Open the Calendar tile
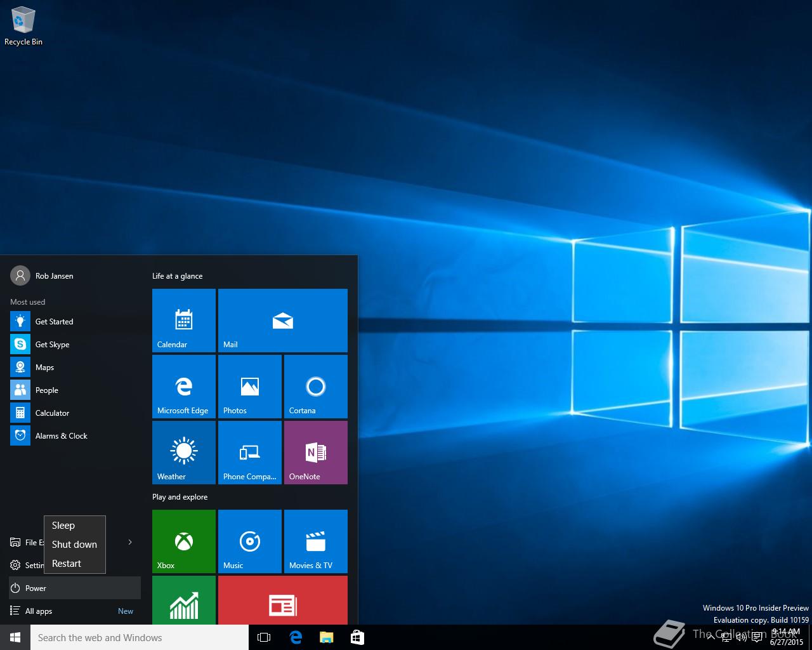Image resolution: width=812 pixels, height=650 pixels. tap(184, 321)
